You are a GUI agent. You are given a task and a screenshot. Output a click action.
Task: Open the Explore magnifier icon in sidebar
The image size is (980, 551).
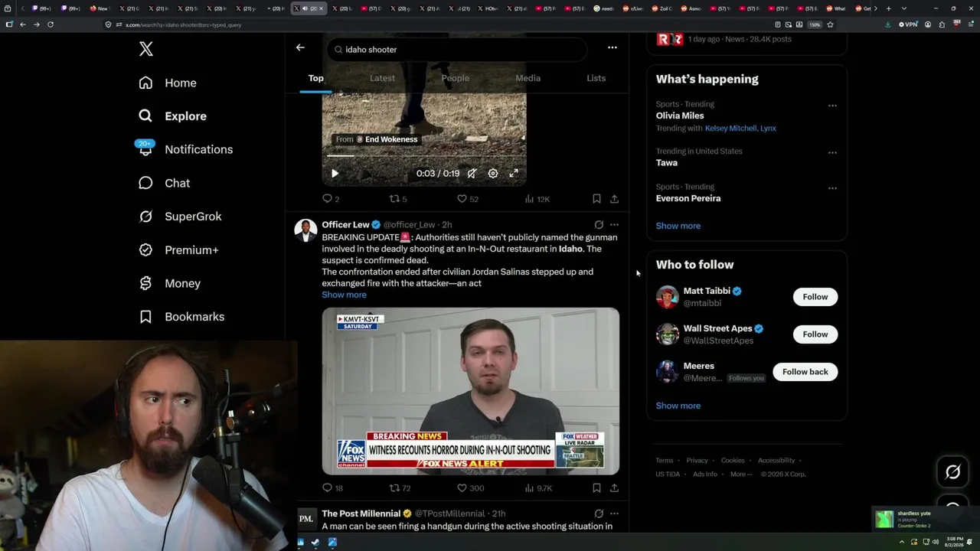(145, 116)
